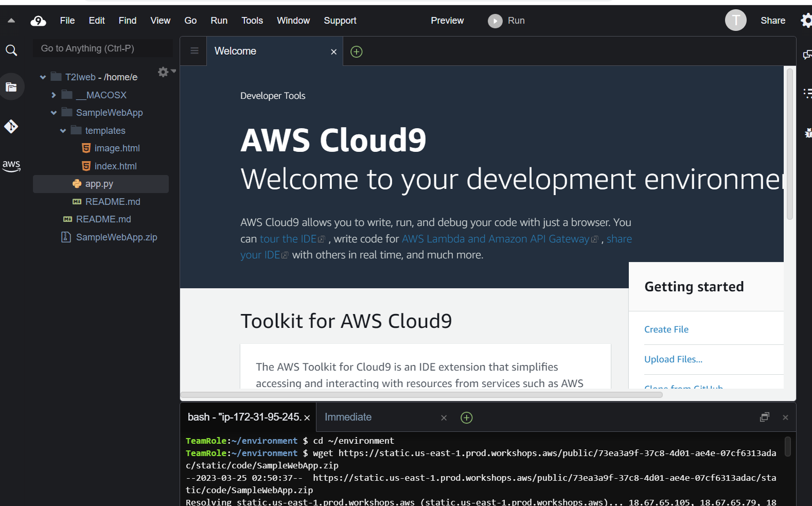
Task: Click the Create File link
Action: tap(666, 329)
